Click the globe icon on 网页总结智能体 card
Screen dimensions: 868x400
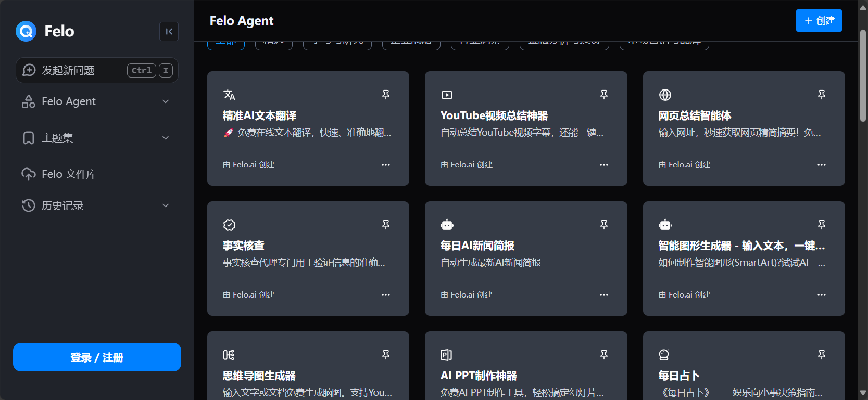pos(665,95)
